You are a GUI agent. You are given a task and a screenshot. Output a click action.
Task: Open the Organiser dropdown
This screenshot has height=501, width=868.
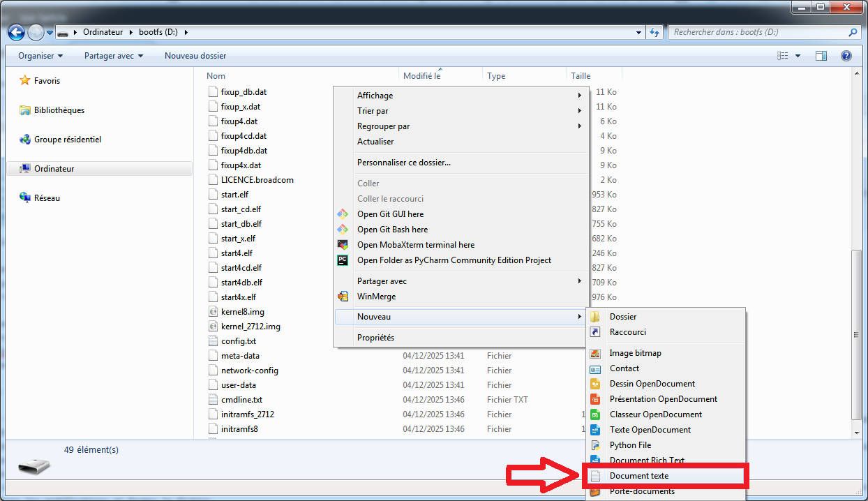40,56
